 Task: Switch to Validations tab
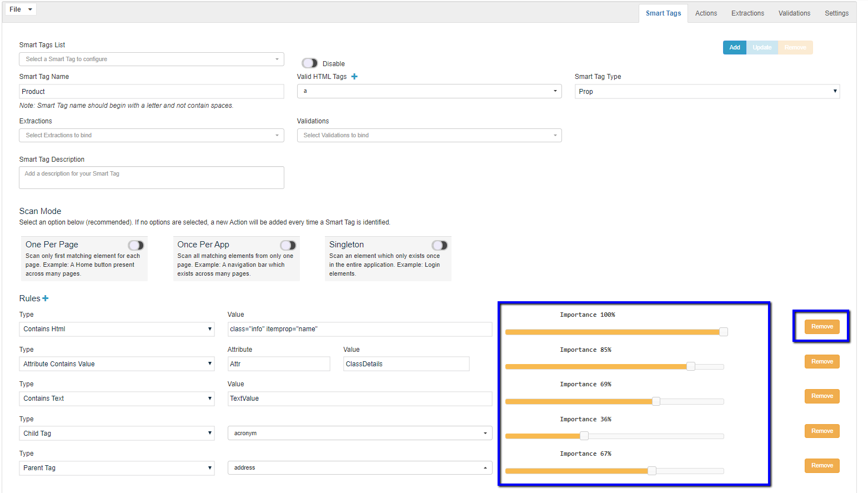(794, 13)
